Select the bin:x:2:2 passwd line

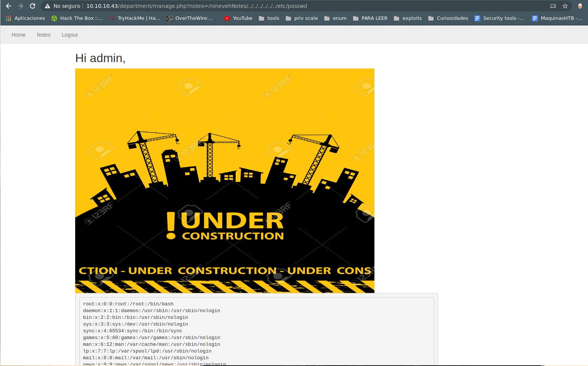[135, 317]
